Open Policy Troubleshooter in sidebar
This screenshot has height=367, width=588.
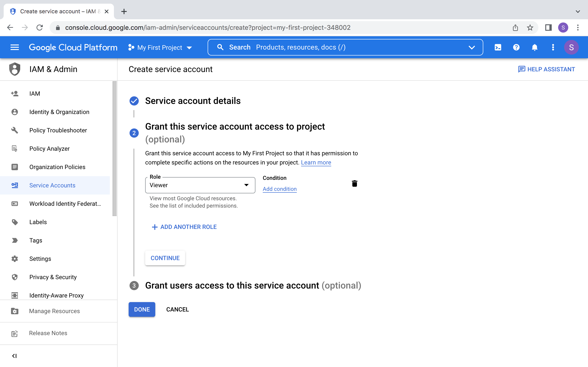tap(58, 130)
